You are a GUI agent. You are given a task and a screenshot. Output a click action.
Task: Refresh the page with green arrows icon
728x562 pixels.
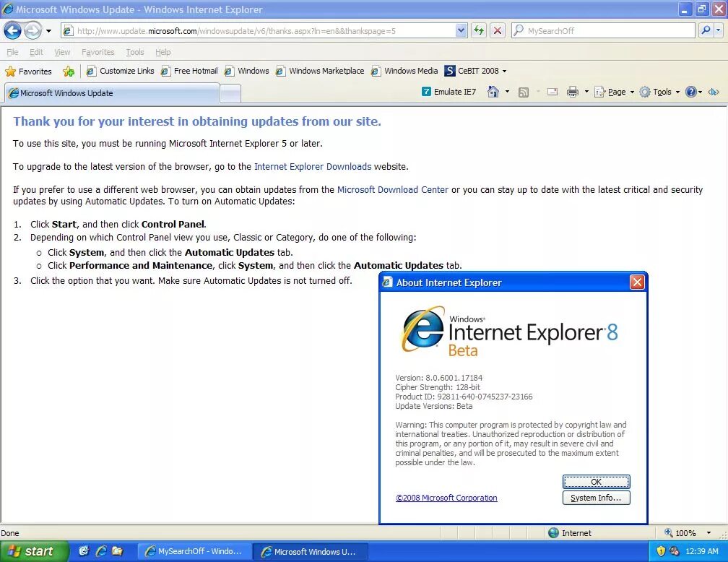(x=479, y=31)
